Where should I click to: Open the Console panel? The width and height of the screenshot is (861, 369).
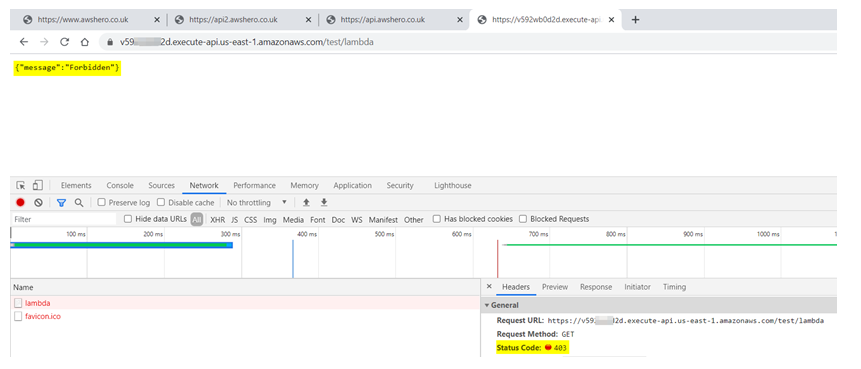[x=120, y=186]
